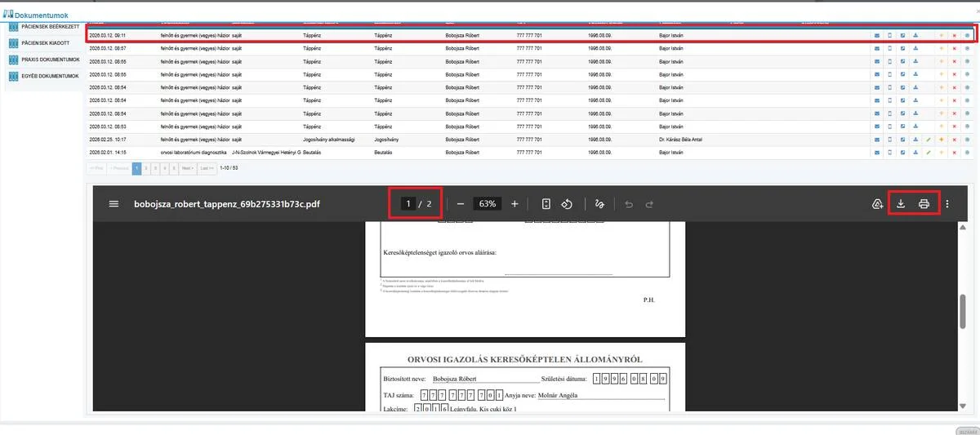980x435 pixels.
Task: Jump to the Last page of documents
Action: coord(207,168)
